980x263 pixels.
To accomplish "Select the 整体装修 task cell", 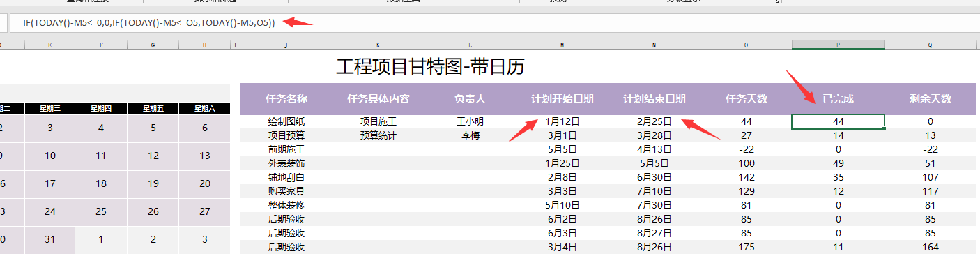I will point(286,205).
